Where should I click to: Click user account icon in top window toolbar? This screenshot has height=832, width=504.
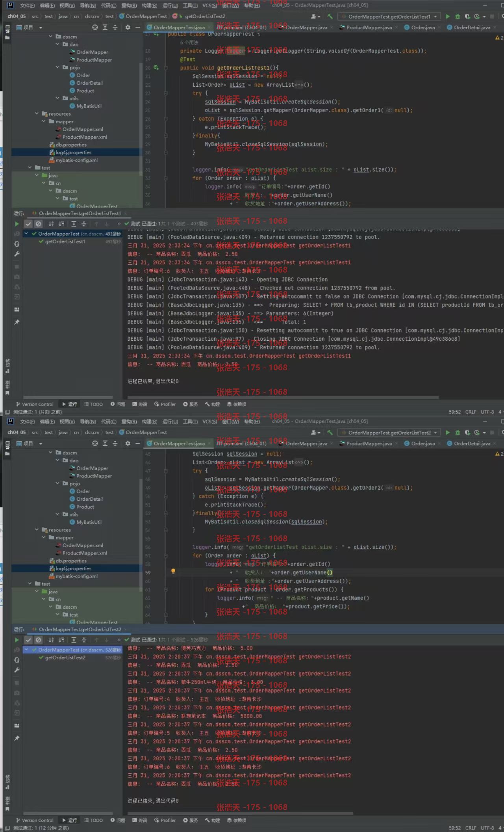coord(315,17)
